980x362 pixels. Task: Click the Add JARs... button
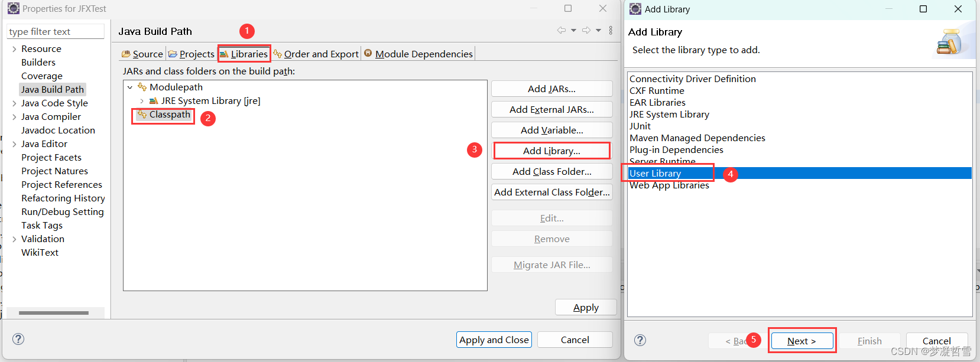click(x=551, y=89)
